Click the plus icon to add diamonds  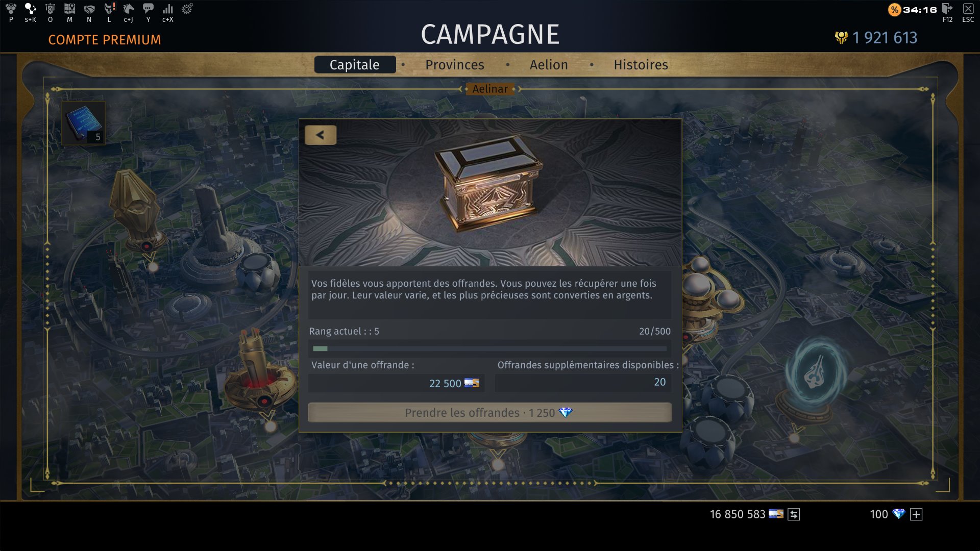click(916, 514)
